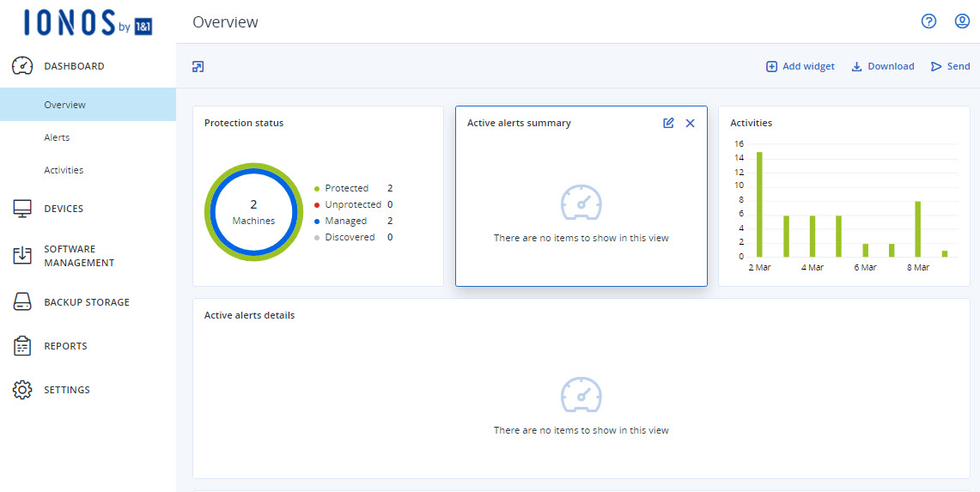
Task: Click the tallest bar for 2 Mar
Action: point(759,204)
